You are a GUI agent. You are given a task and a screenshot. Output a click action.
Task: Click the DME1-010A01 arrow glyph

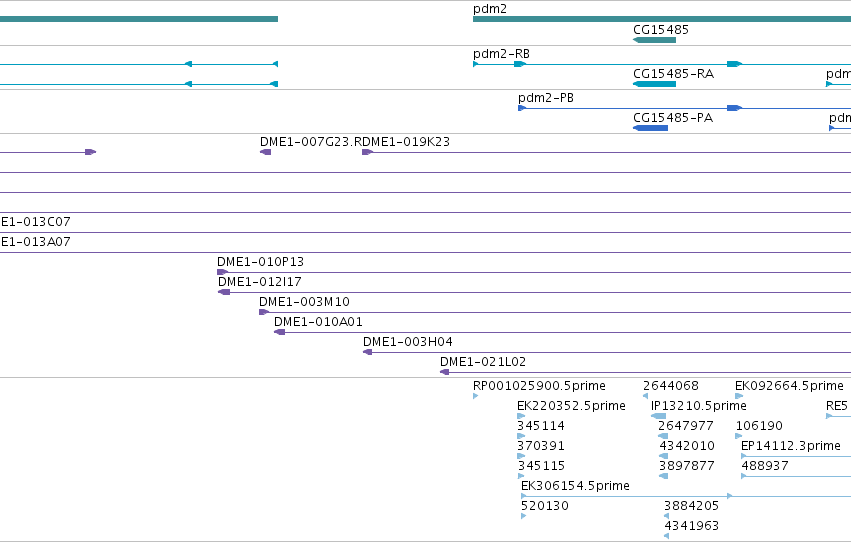pos(280,332)
